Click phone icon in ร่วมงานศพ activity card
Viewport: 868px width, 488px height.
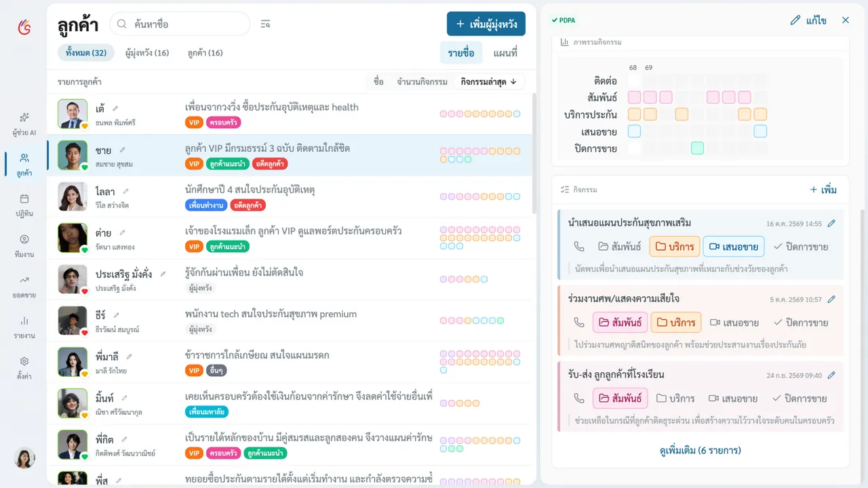578,323
